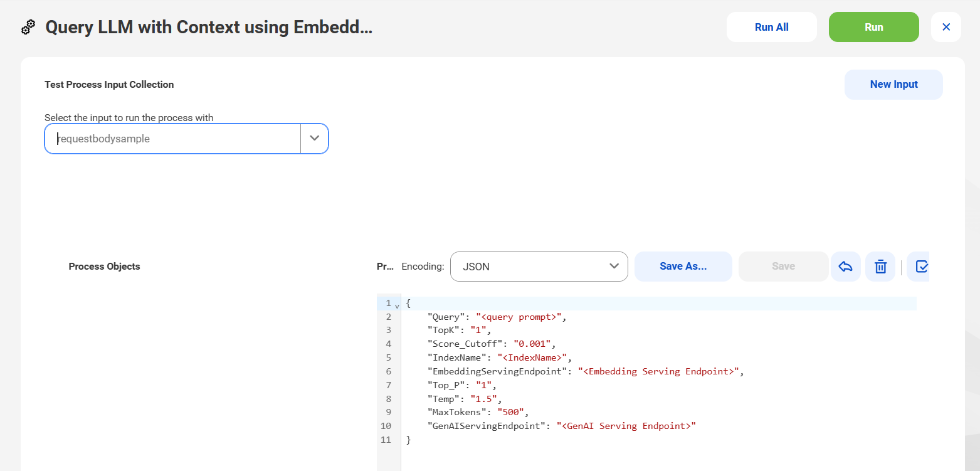
Task: Click line number 11 in the gutter
Action: click(x=386, y=440)
